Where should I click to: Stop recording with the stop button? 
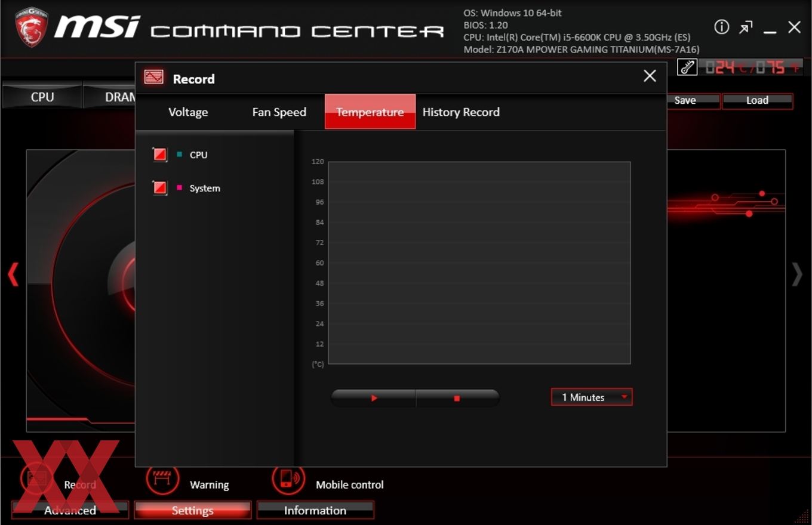pos(457,398)
